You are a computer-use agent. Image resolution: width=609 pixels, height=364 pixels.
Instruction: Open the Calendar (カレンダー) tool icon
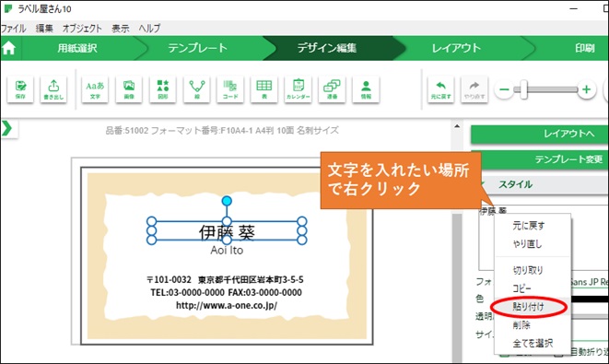click(x=298, y=89)
